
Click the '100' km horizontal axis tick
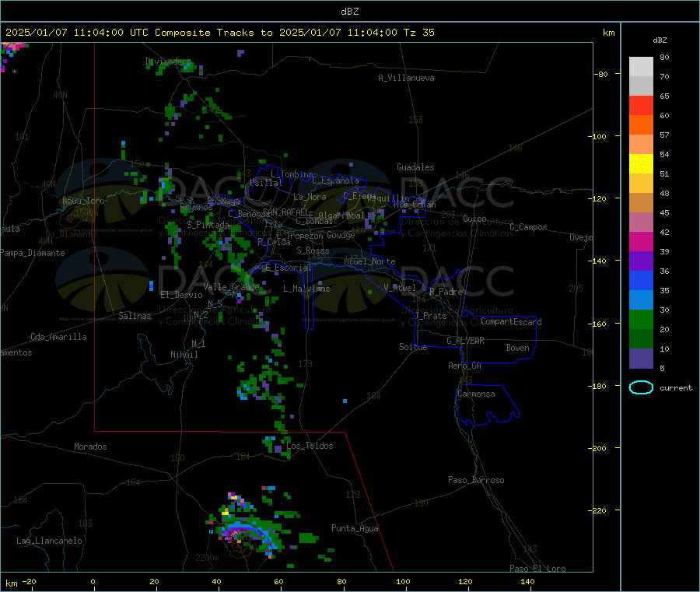403,581
